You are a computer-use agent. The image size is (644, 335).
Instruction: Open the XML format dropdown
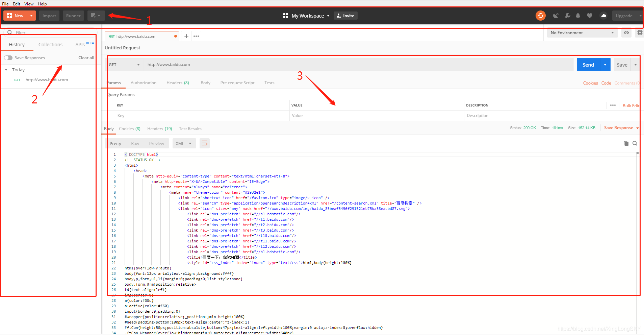(x=184, y=144)
